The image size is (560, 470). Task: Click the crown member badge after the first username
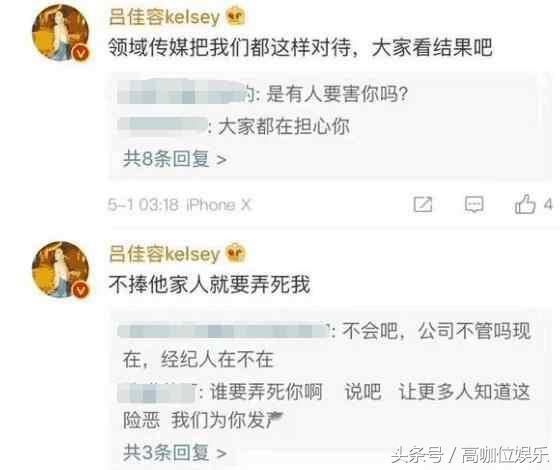[236, 15]
